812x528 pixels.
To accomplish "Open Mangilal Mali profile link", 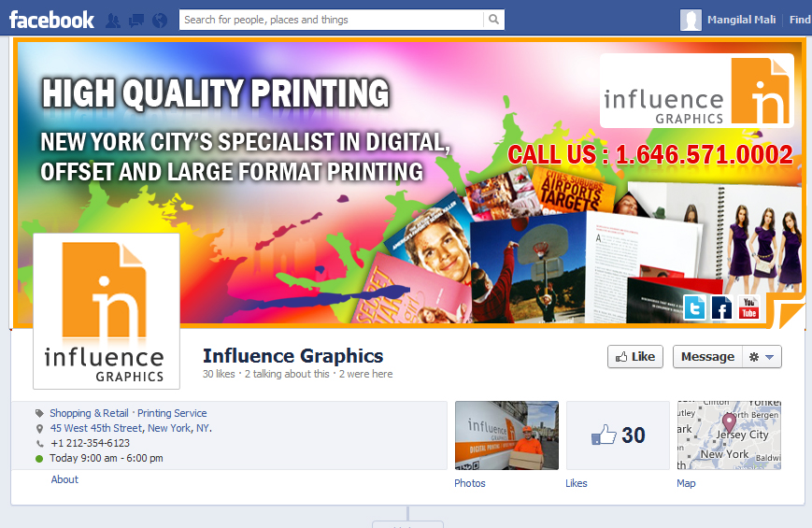I will [x=741, y=20].
